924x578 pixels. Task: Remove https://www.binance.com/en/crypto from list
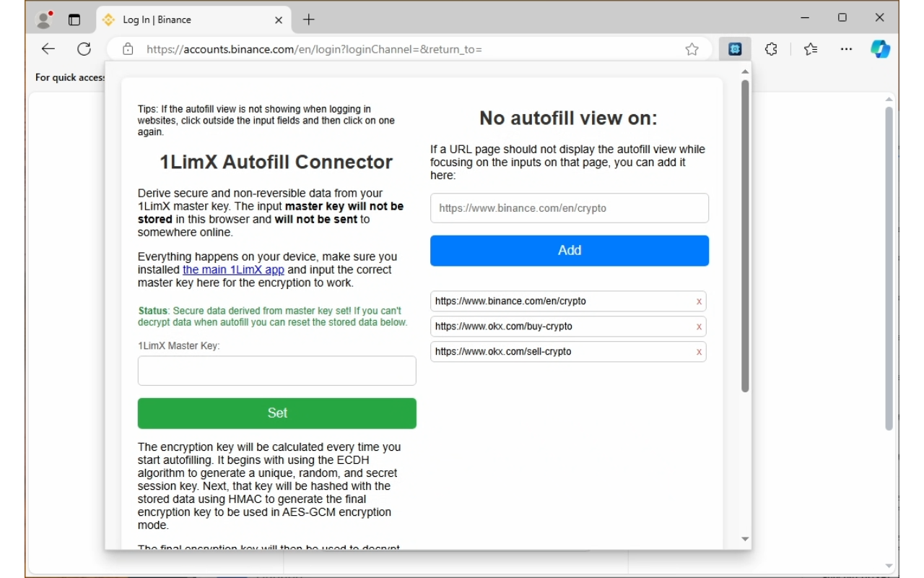coord(699,301)
